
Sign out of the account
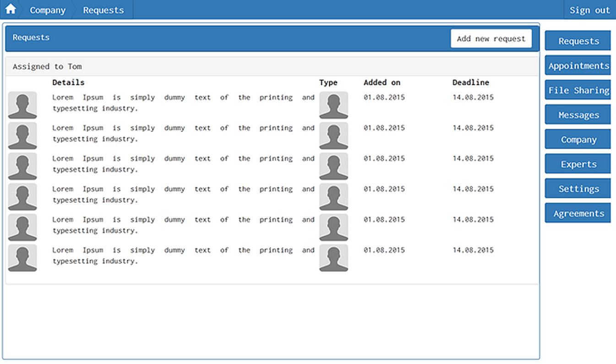click(589, 10)
